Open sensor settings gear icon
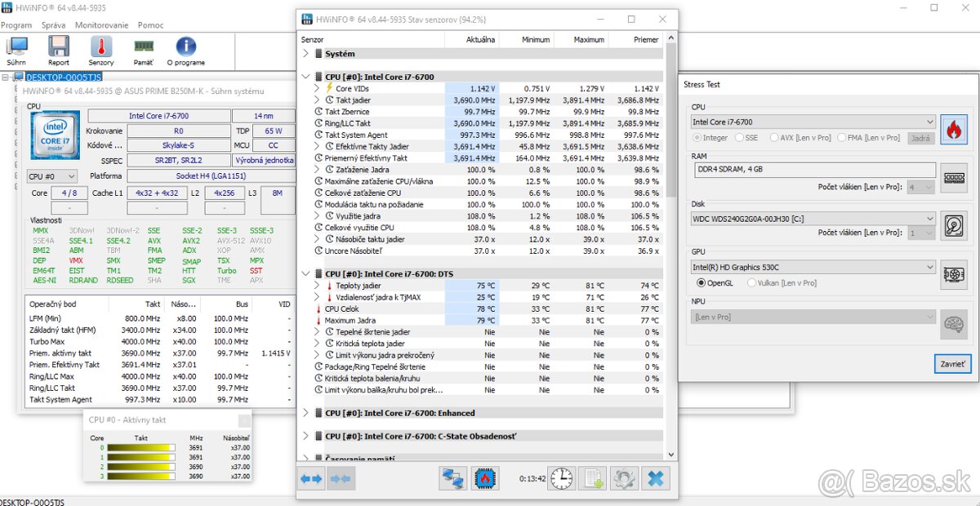Viewport: 980px width, 506px height. click(x=624, y=479)
